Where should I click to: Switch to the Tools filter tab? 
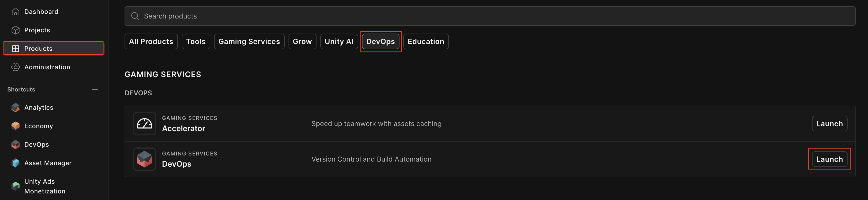click(196, 41)
